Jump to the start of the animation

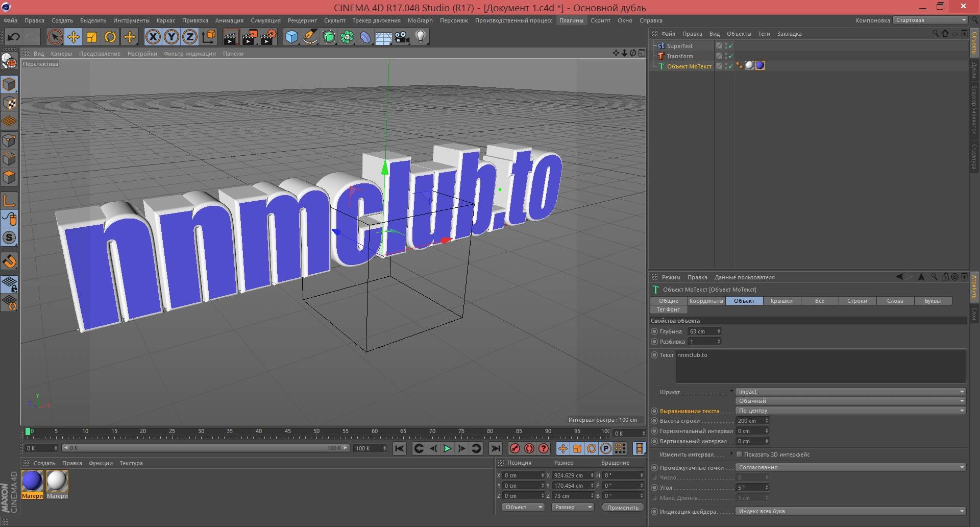click(400, 448)
